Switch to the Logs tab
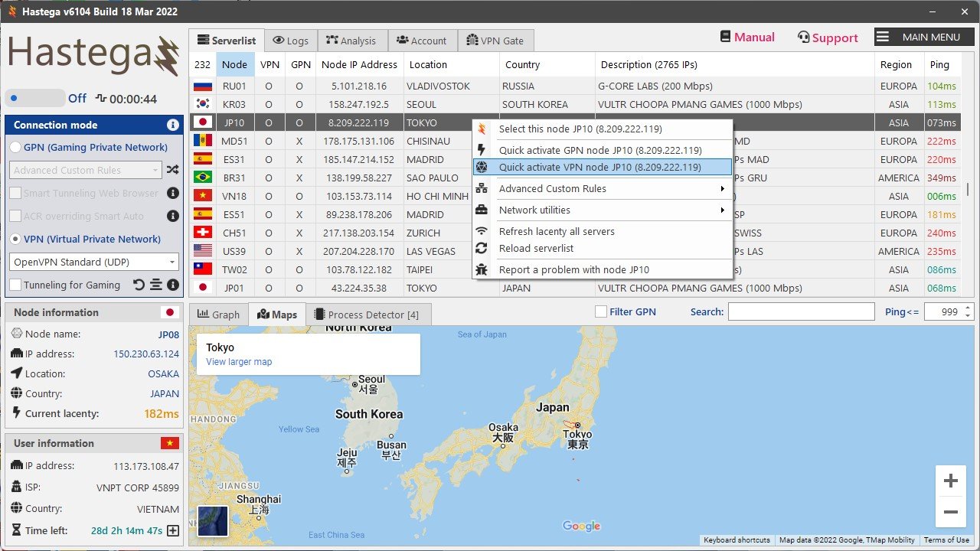 [290, 41]
